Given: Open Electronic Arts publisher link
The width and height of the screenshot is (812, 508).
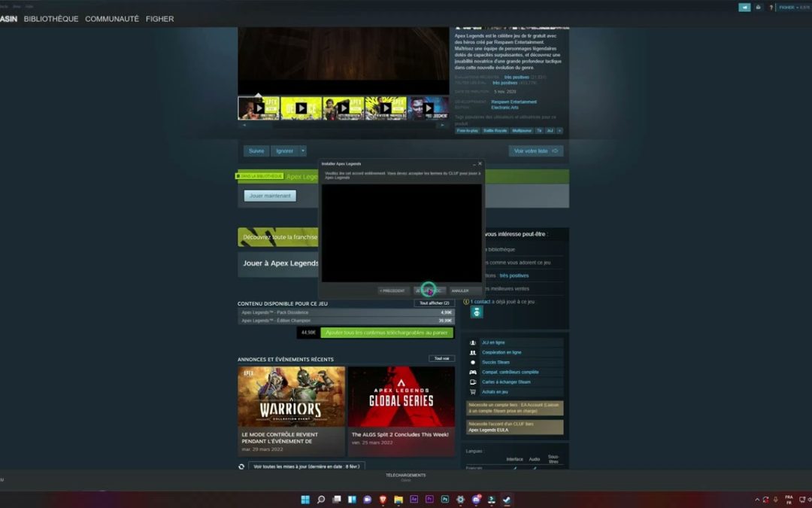Looking at the screenshot, I should 505,108.
